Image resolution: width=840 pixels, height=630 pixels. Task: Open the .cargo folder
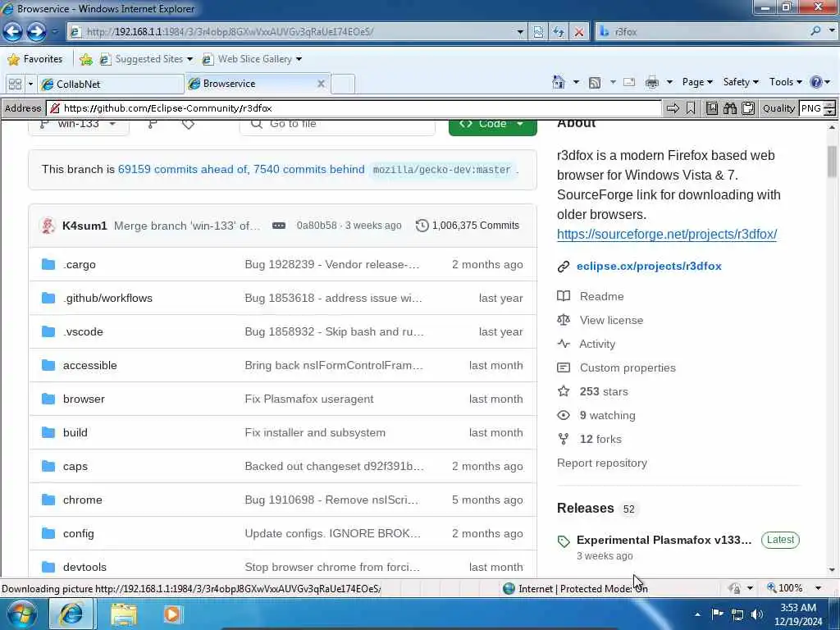(x=80, y=265)
